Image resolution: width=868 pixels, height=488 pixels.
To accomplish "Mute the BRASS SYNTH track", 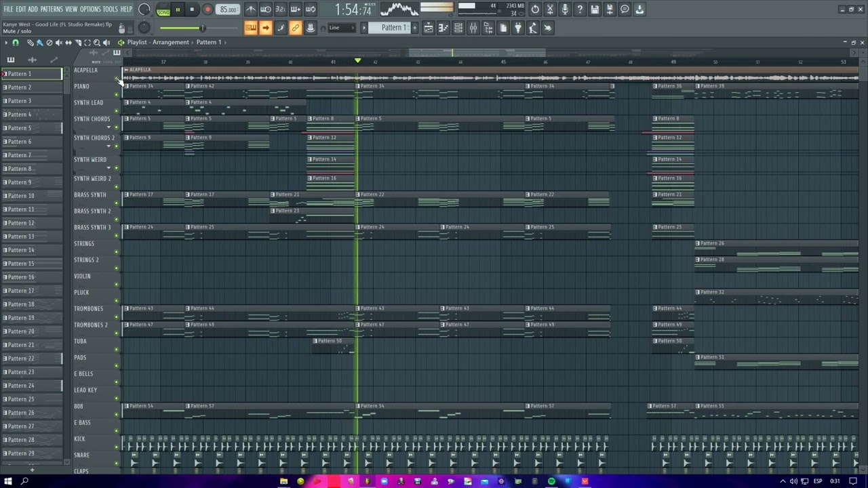I will [x=117, y=203].
